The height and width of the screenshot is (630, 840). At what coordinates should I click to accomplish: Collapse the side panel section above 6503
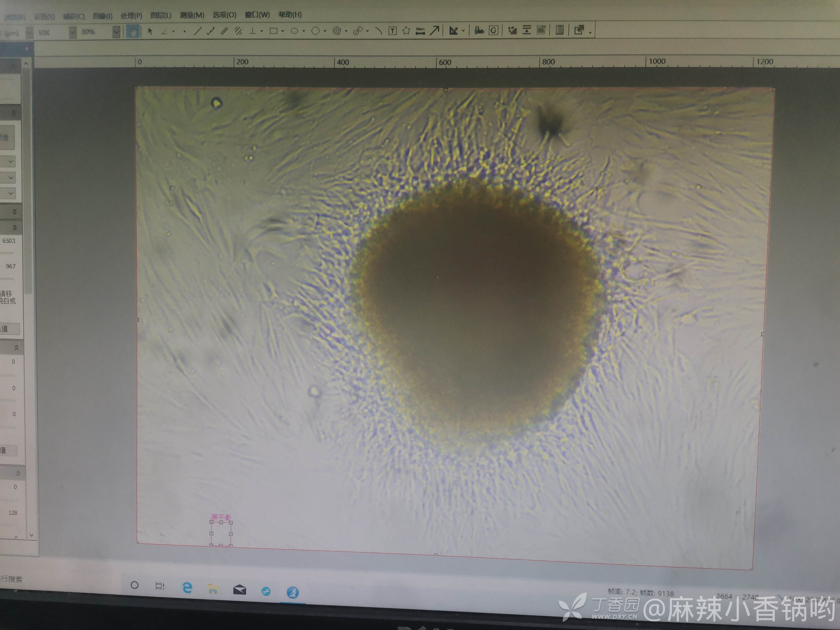coord(15,227)
